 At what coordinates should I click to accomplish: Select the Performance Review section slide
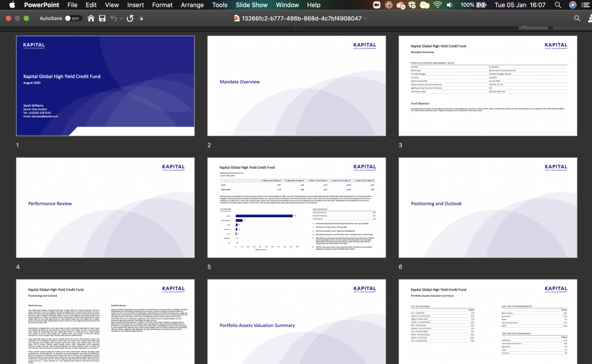click(105, 208)
